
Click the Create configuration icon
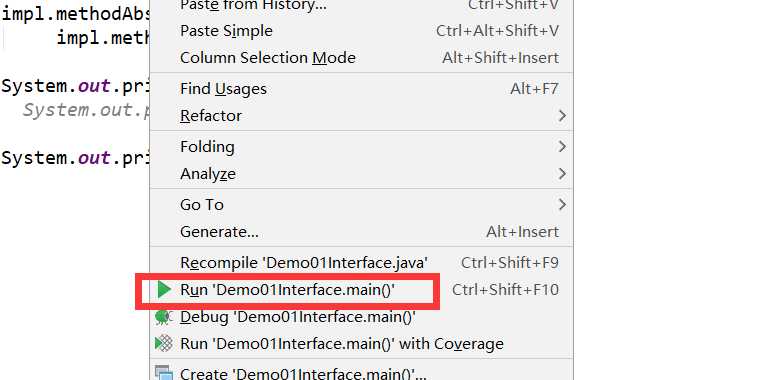(164, 373)
